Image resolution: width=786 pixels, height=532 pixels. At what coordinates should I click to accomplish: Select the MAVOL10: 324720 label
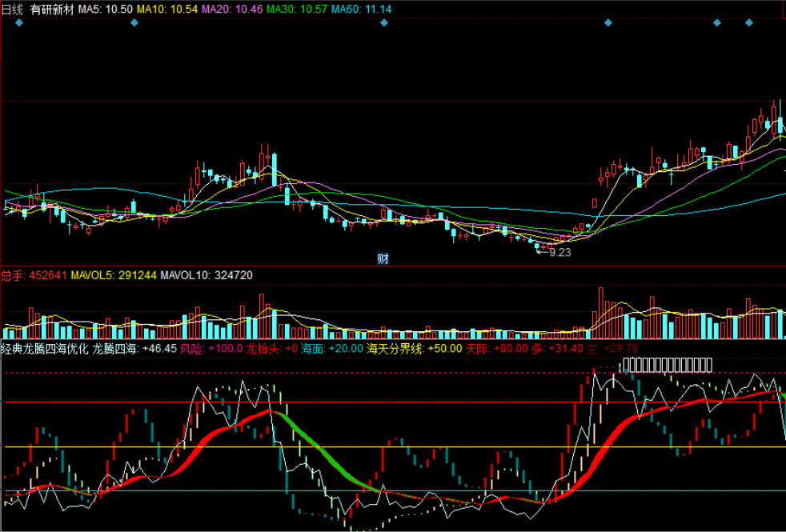207,275
